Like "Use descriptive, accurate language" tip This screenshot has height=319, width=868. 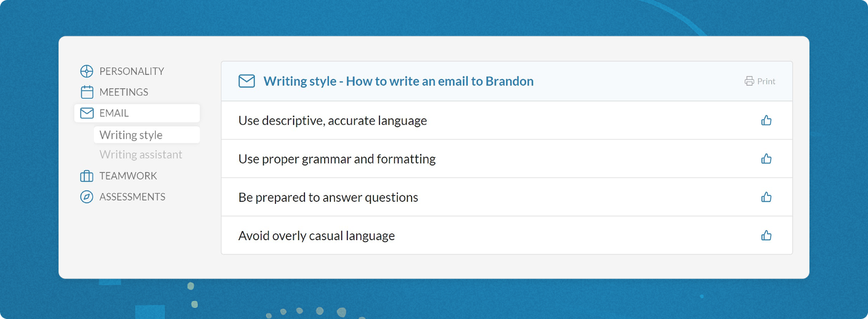(x=766, y=121)
